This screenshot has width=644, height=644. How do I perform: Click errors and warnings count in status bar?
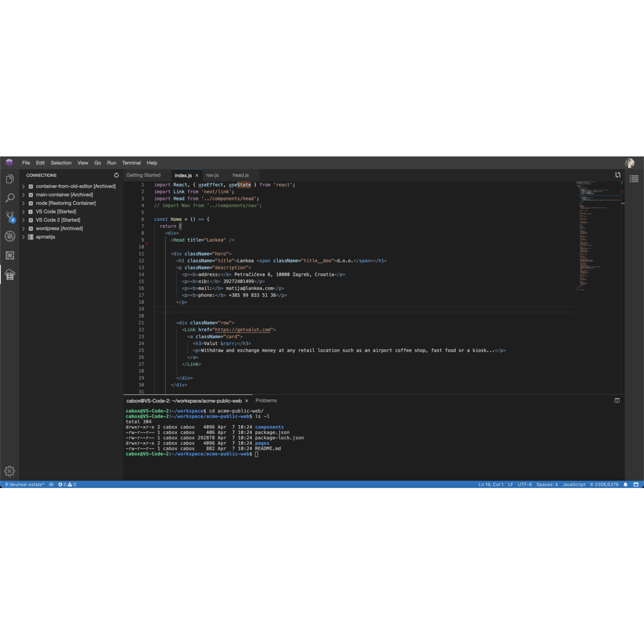click(x=67, y=485)
